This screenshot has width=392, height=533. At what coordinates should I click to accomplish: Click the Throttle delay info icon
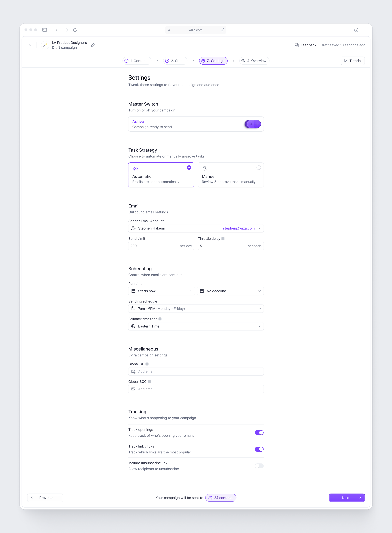(x=223, y=239)
